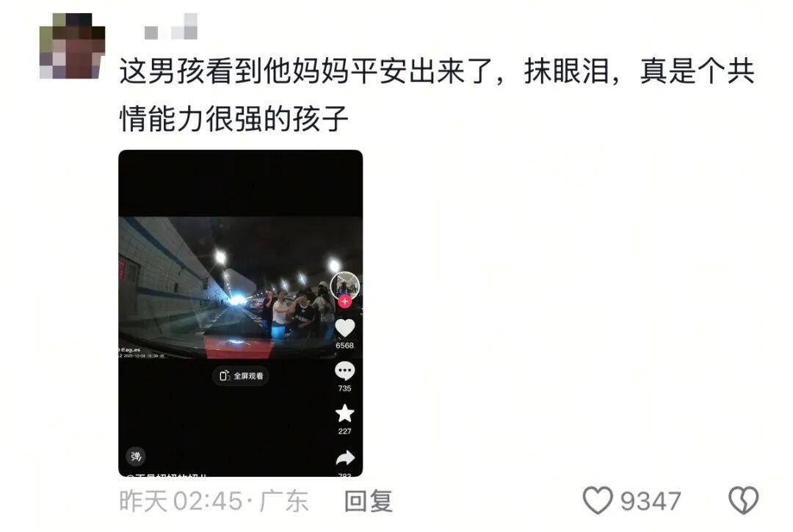The width and height of the screenshot is (793, 532).
Task: Favorite the video with the star icon
Action: [345, 414]
